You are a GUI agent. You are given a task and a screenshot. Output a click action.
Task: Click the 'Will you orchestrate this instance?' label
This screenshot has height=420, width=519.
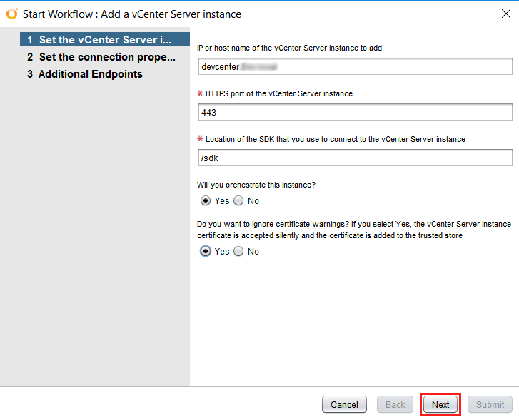(x=256, y=185)
